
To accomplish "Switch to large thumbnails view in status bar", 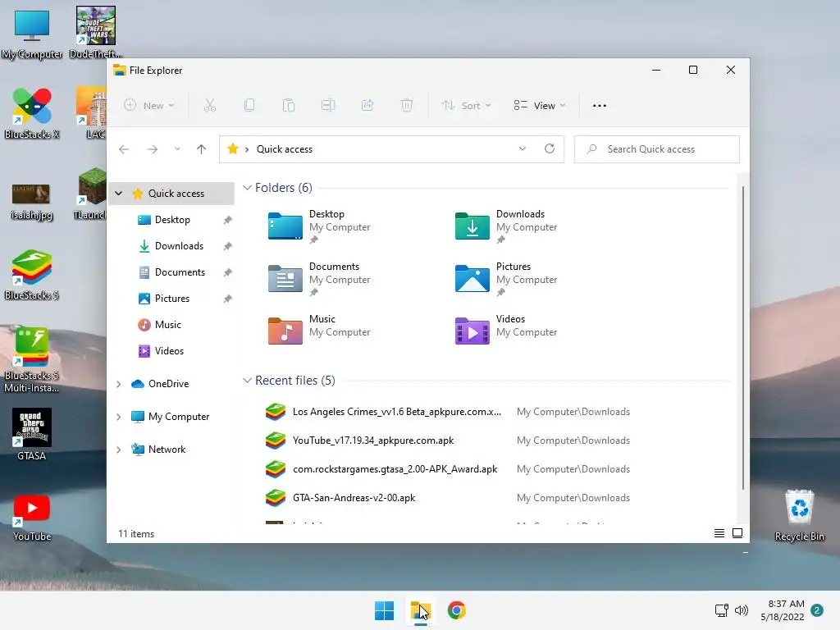I will tap(737, 533).
